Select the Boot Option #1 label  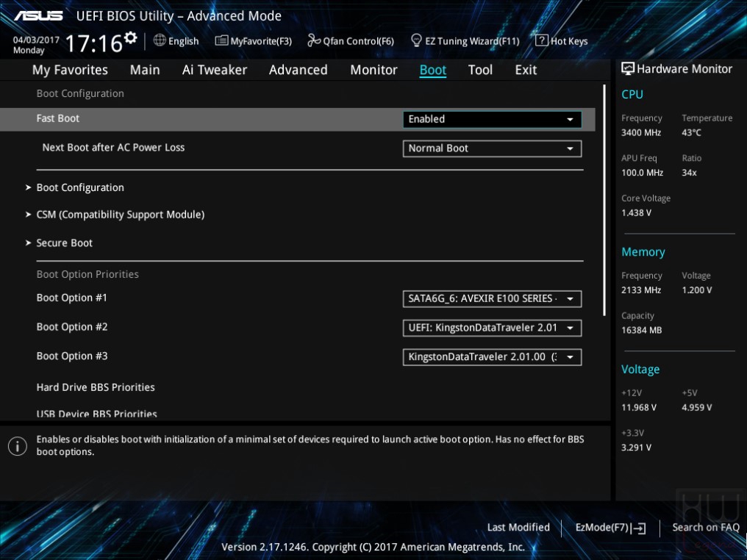[x=72, y=298]
